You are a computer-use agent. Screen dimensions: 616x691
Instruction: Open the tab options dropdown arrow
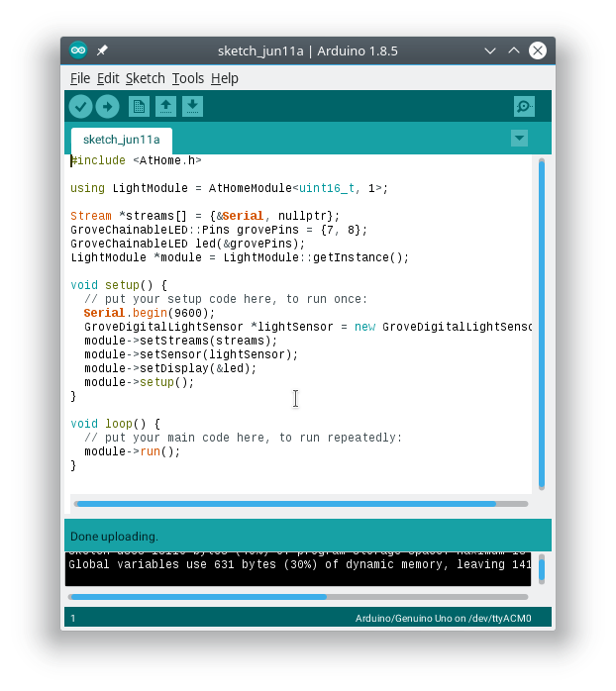point(519,138)
